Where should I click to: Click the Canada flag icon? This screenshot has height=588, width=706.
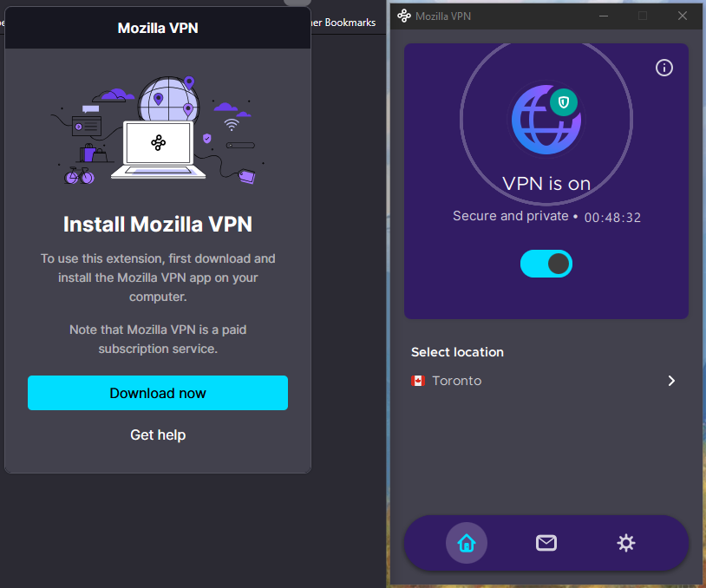[418, 381]
